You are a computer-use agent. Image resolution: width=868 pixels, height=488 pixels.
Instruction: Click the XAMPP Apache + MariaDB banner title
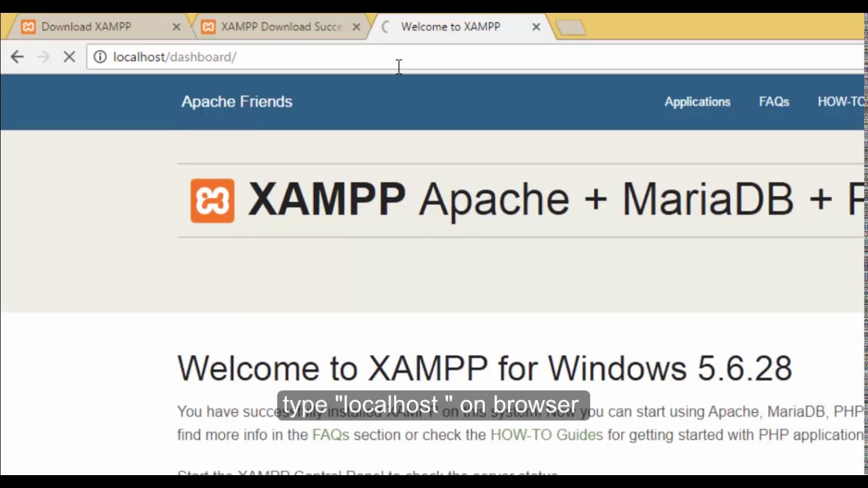[556, 200]
